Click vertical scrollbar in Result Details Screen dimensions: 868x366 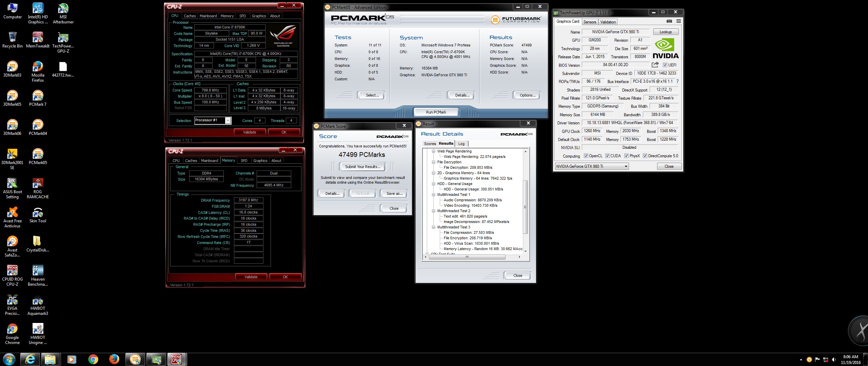[x=526, y=207]
